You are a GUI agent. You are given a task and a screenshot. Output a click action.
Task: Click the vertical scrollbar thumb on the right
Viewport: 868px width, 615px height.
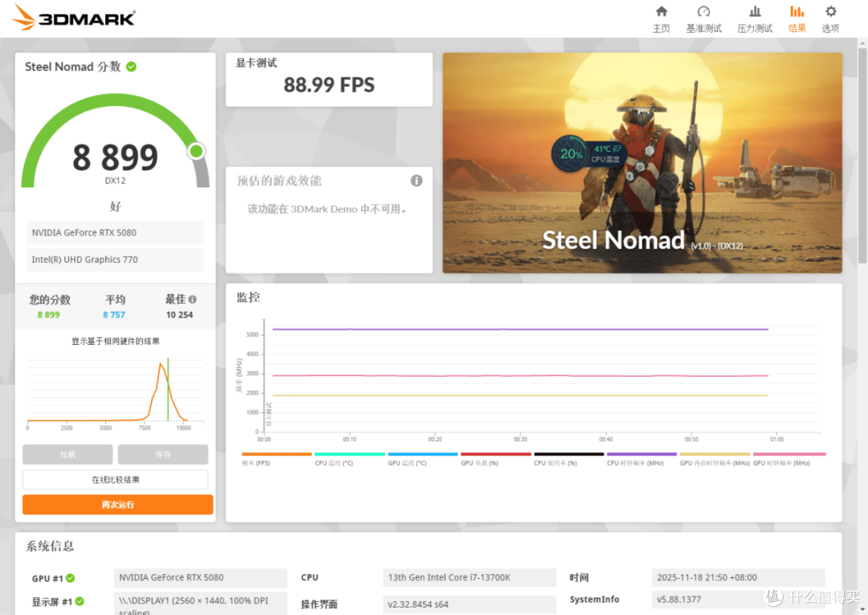point(862,155)
